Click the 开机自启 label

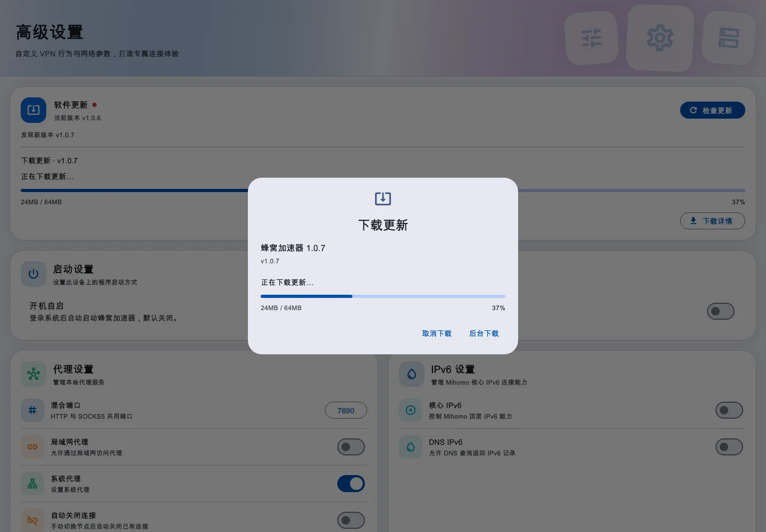coord(46,306)
